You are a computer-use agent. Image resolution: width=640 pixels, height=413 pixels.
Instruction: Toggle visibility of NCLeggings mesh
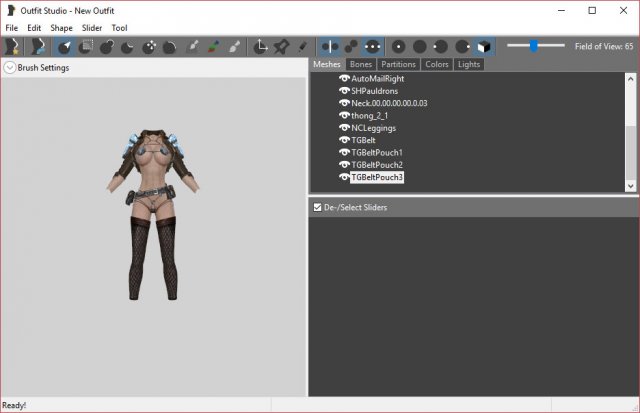tap(344, 128)
